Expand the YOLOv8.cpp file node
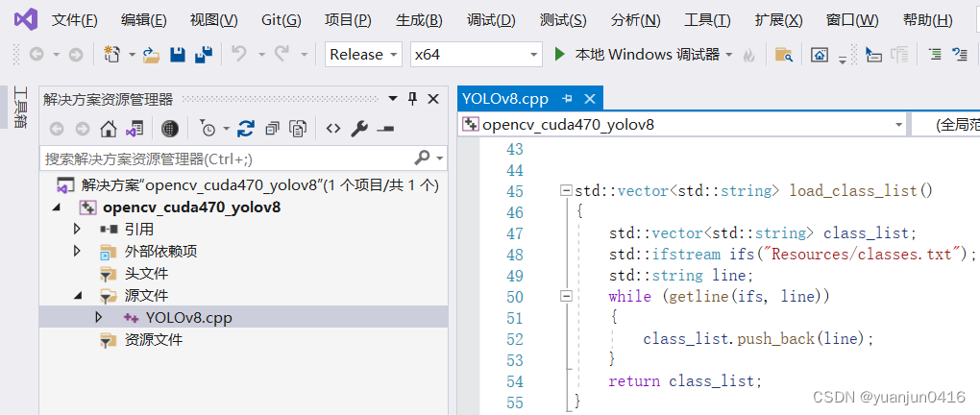 [99, 318]
